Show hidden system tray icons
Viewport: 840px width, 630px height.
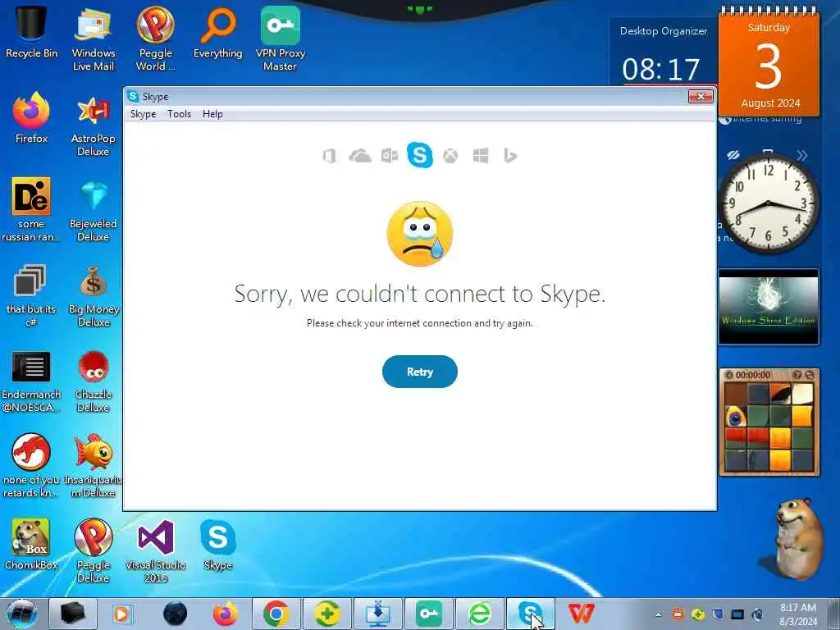pyautogui.click(x=659, y=614)
